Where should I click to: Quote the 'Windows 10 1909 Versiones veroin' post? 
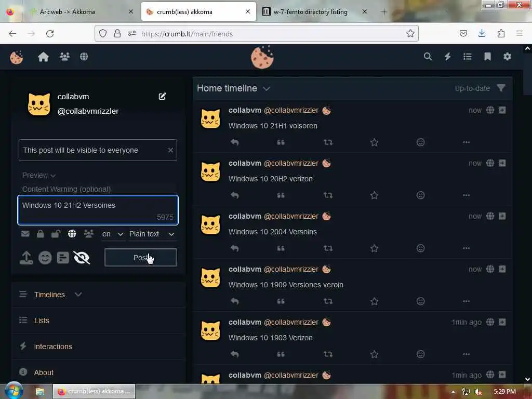[x=281, y=301]
